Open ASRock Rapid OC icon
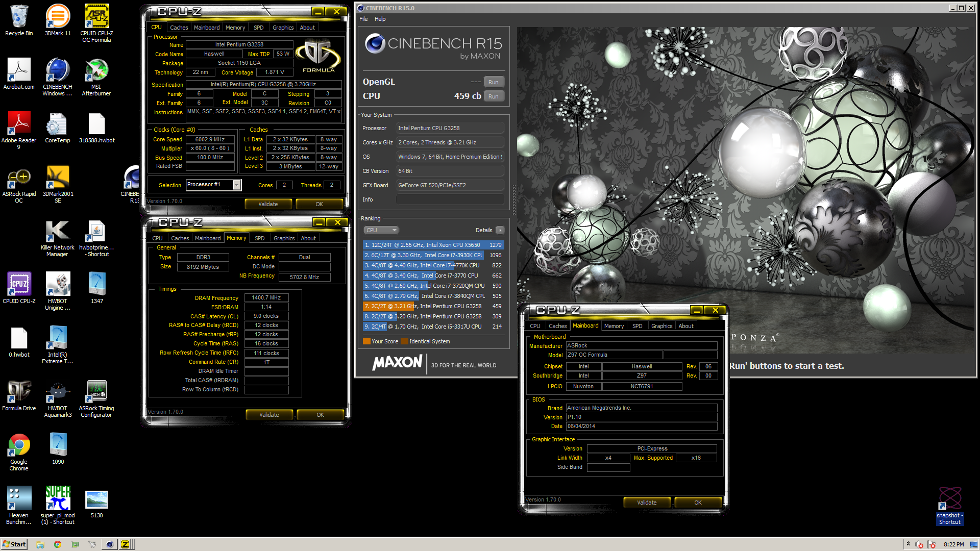980x551 pixels. click(x=19, y=184)
